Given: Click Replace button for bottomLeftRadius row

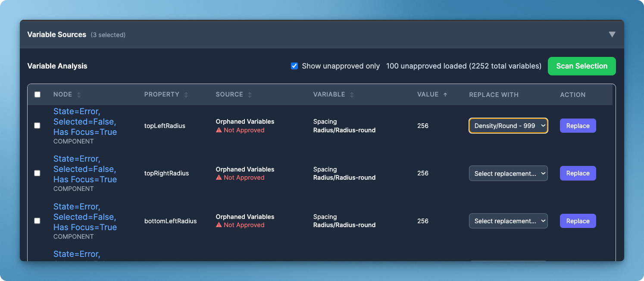Looking at the screenshot, I should tap(578, 221).
